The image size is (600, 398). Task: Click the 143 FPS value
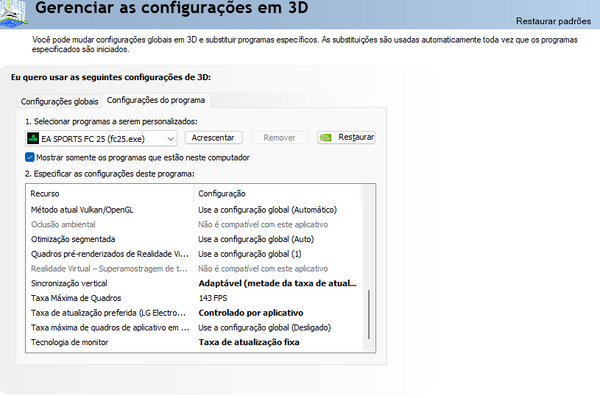pos(213,298)
